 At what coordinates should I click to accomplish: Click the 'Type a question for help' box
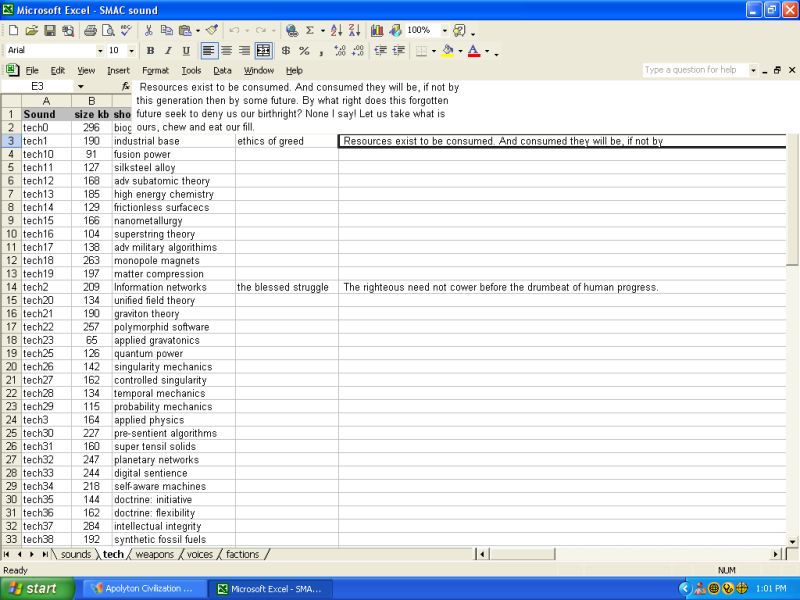pos(694,70)
